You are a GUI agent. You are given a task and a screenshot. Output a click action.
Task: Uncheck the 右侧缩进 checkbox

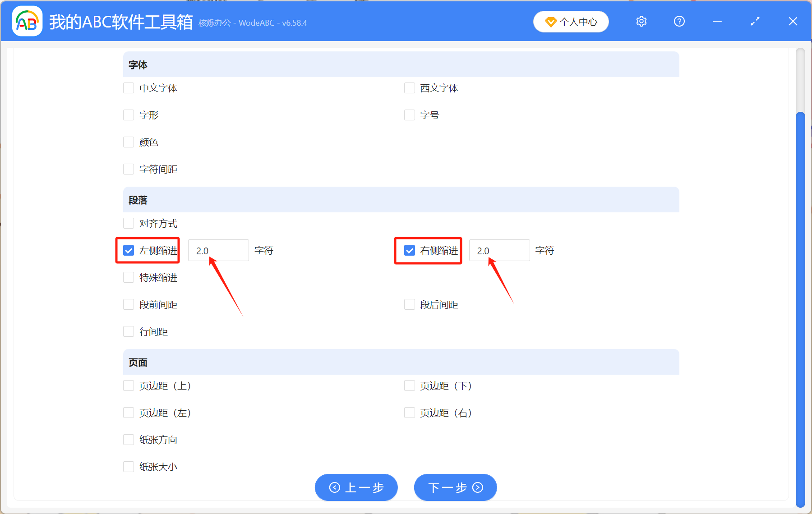tap(409, 250)
